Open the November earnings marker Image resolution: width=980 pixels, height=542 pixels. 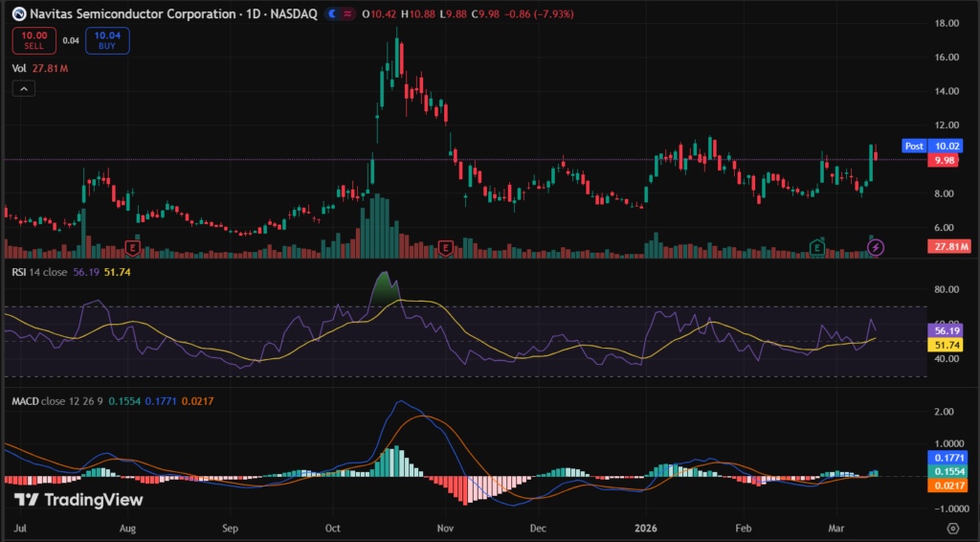tap(445, 248)
